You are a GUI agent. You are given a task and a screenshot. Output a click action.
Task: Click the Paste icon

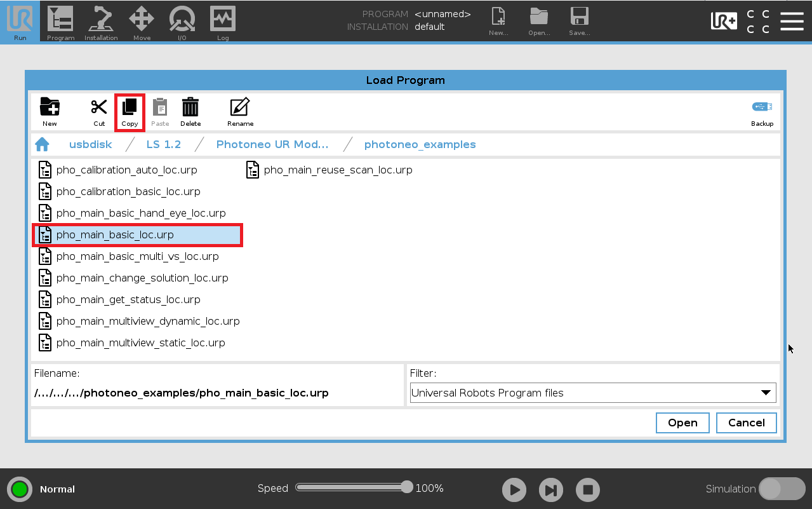160,112
